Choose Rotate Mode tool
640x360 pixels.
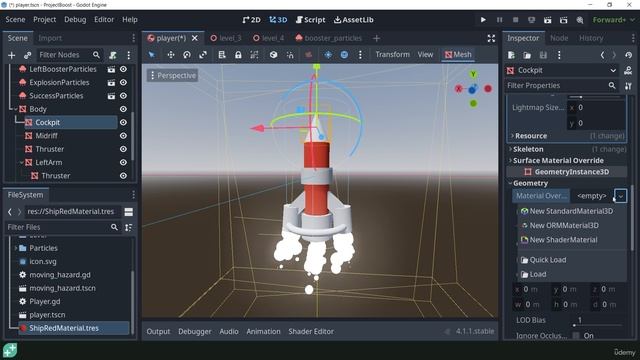[x=187, y=55]
